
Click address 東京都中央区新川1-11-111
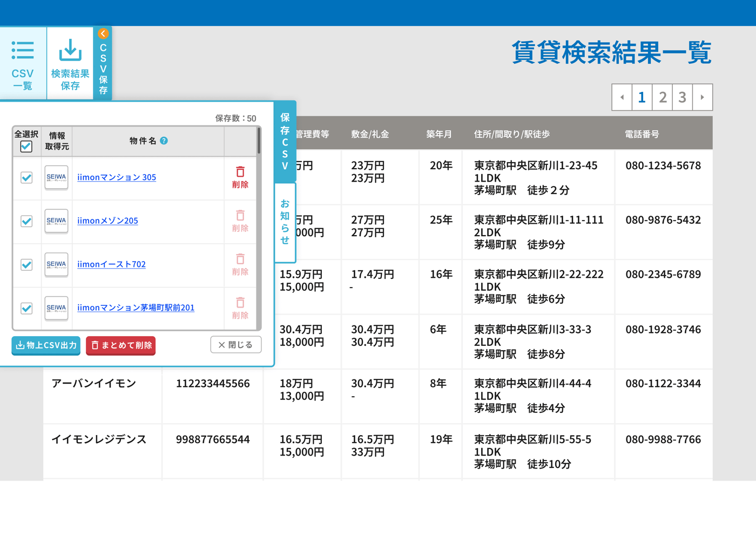pos(538,220)
